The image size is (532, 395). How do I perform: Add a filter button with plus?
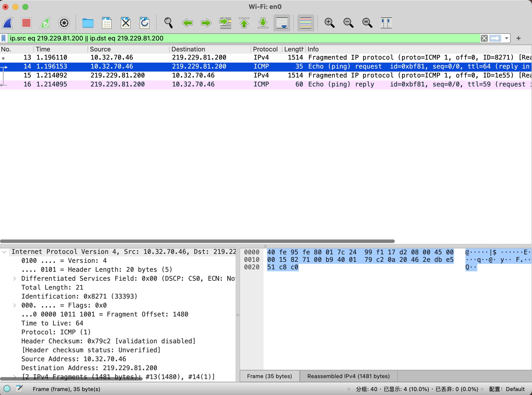pyautogui.click(x=519, y=38)
